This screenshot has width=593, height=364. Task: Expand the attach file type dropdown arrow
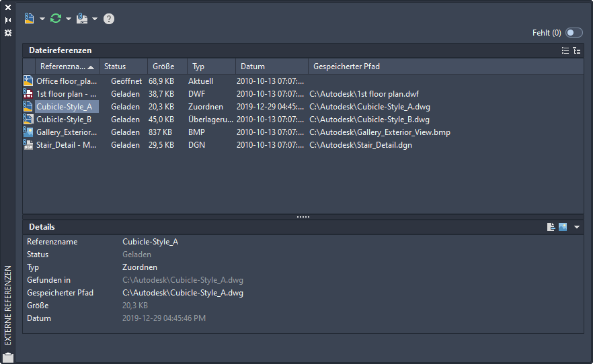pyautogui.click(x=42, y=19)
